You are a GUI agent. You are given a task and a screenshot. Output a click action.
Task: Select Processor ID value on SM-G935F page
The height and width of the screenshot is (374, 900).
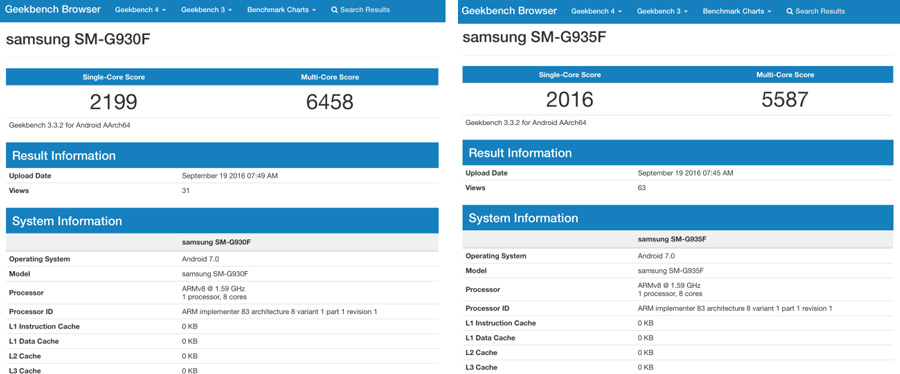point(735,309)
